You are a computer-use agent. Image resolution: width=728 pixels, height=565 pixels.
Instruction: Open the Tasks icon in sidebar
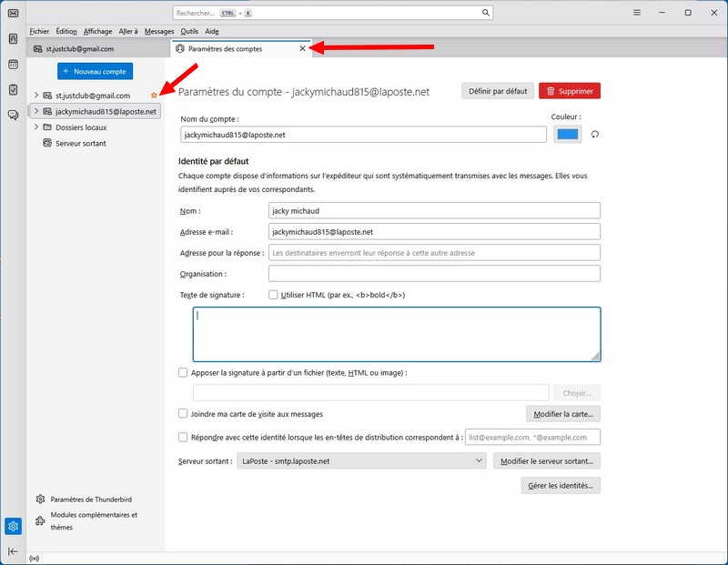tap(13, 90)
